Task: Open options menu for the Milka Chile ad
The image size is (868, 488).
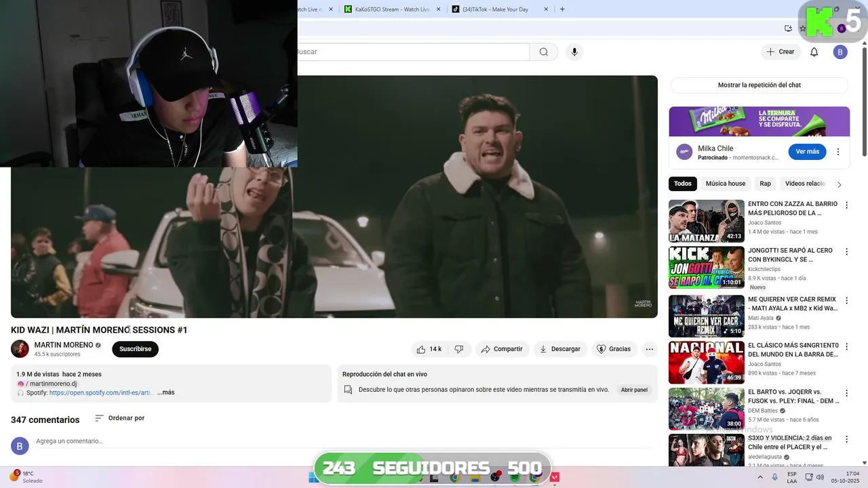Action: [x=838, y=152]
